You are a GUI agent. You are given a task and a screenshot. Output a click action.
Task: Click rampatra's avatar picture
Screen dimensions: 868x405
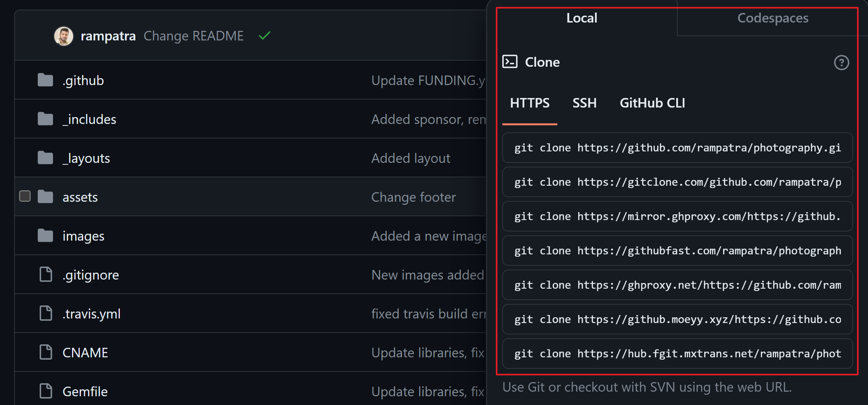64,36
